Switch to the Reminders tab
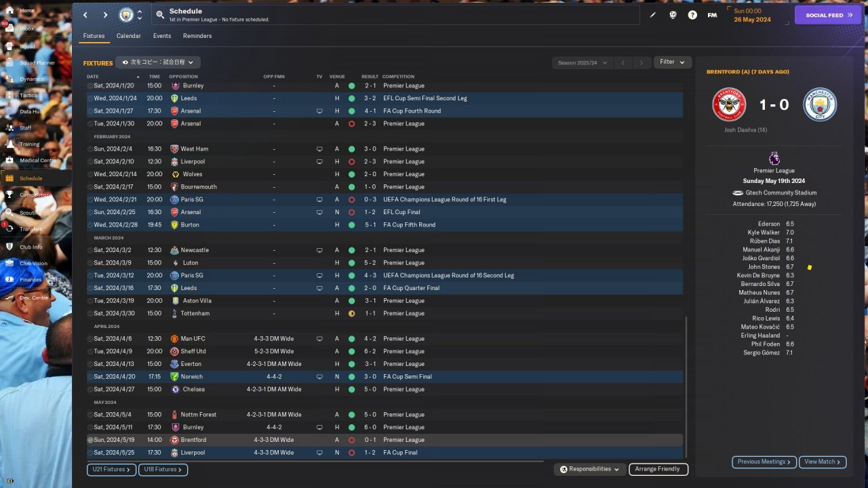The image size is (868, 488). tap(197, 36)
